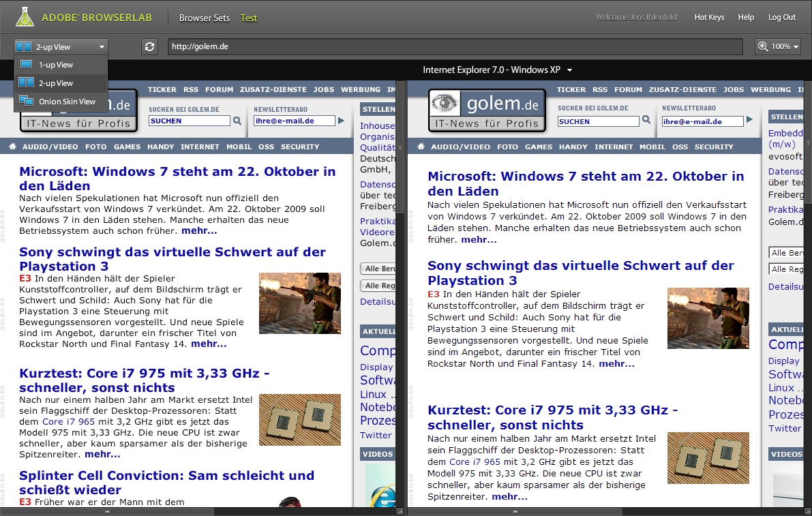The height and width of the screenshot is (516, 812).
Task: Open OSS section in right pane
Action: click(x=680, y=147)
